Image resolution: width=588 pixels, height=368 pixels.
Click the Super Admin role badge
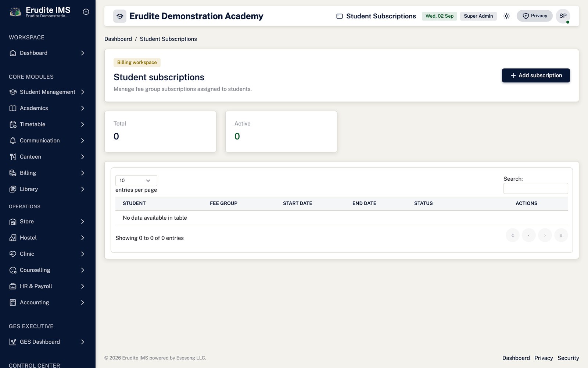pyautogui.click(x=478, y=16)
